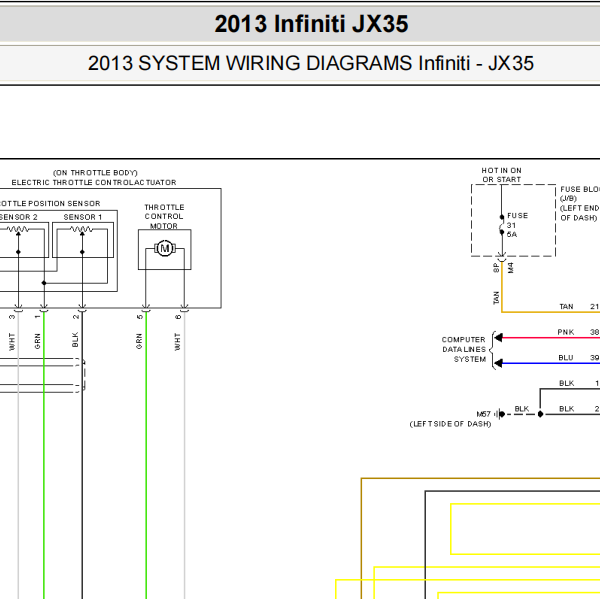Click the "BLK" label under pin 2
Image resolution: width=600 pixels, height=599 pixels.
(x=75, y=340)
